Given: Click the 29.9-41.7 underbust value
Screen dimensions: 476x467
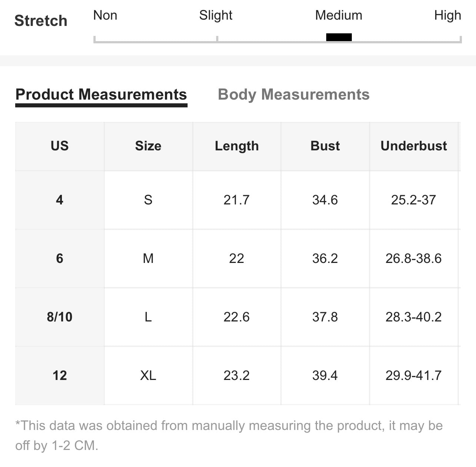Looking at the screenshot, I should [414, 376].
